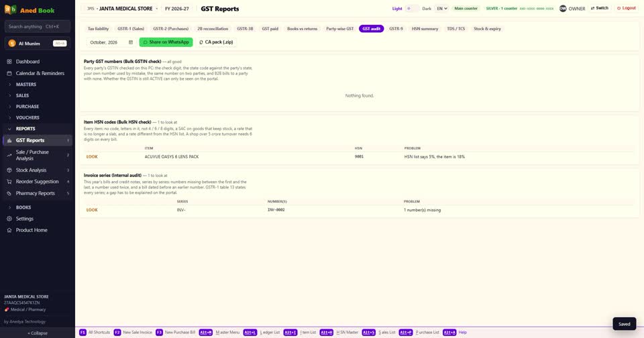Click the Settings gear icon
644x338 pixels.
[x=9, y=219]
